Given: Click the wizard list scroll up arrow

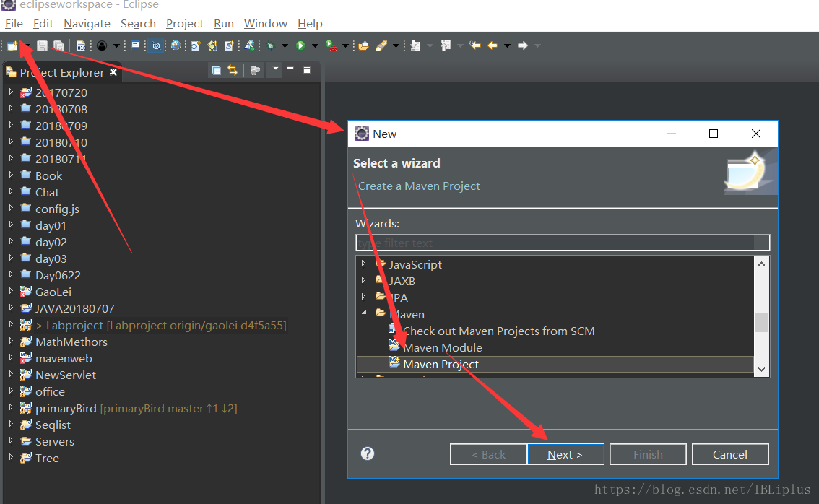Looking at the screenshot, I should [x=761, y=264].
